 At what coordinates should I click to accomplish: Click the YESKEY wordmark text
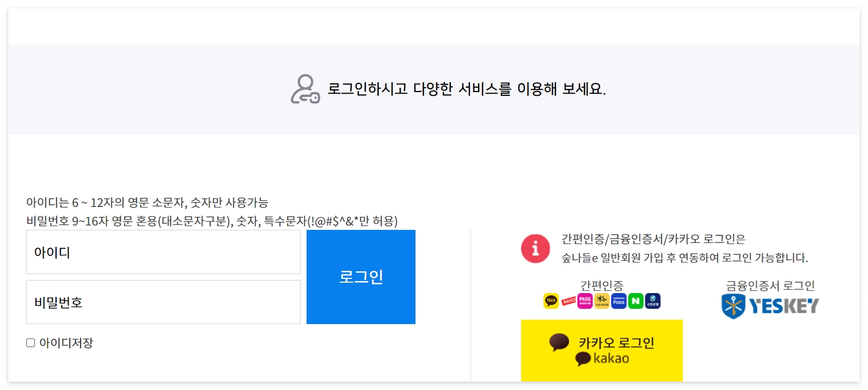pyautogui.click(x=784, y=305)
